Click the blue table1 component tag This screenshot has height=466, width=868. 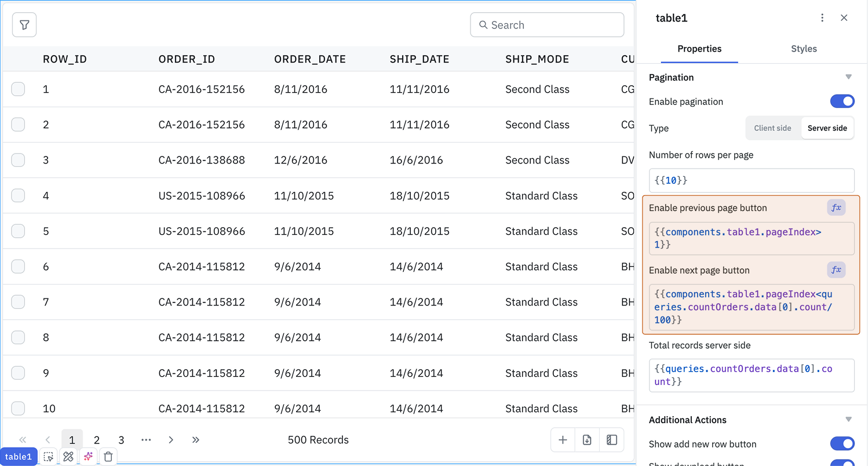(19, 457)
